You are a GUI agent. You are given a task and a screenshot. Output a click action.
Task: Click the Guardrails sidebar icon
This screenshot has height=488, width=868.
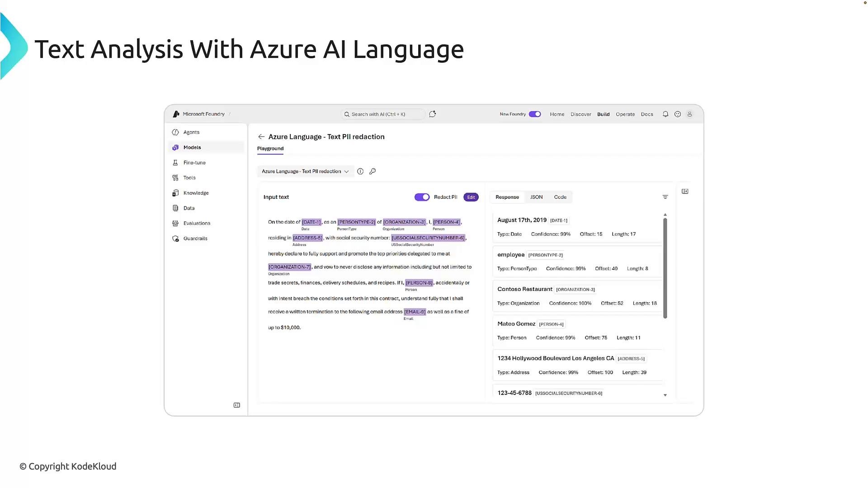pyautogui.click(x=175, y=239)
